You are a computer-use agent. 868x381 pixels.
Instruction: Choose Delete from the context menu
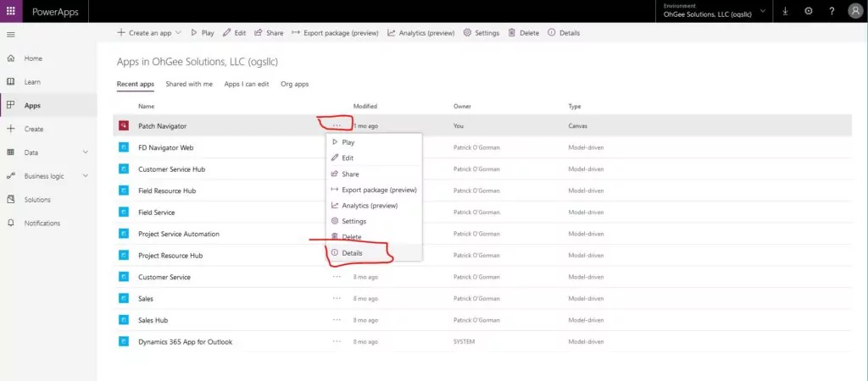click(374, 237)
